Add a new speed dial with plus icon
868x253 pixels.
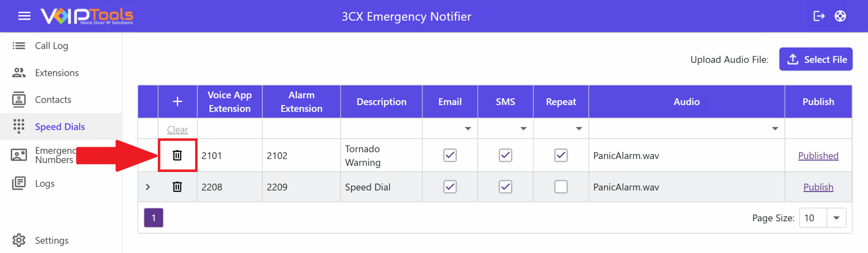[x=177, y=101]
